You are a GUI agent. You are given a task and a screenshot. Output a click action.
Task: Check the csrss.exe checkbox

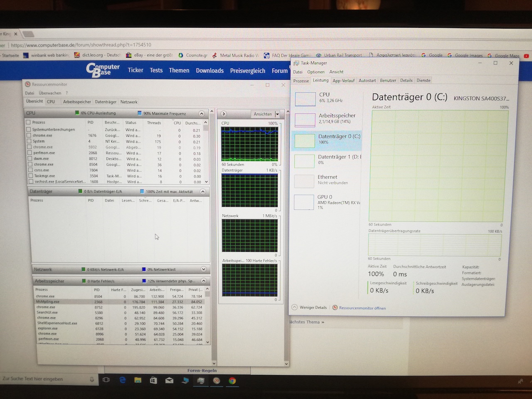pyautogui.click(x=30, y=170)
